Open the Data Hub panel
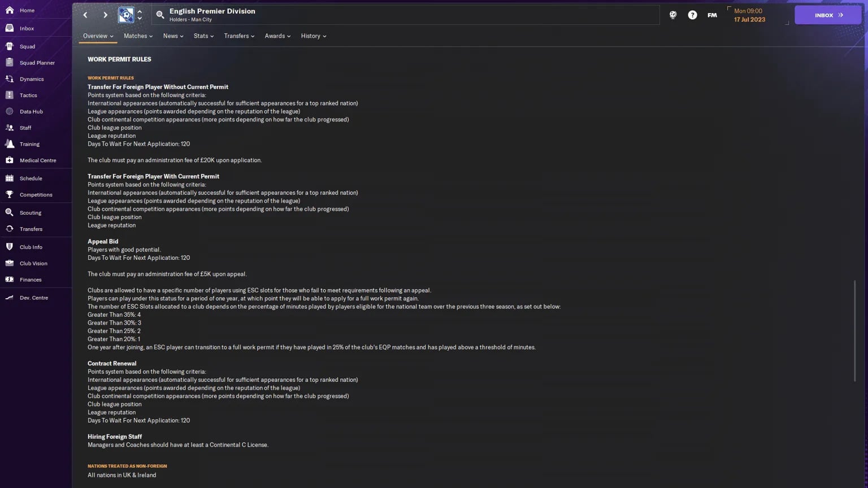 (x=31, y=111)
